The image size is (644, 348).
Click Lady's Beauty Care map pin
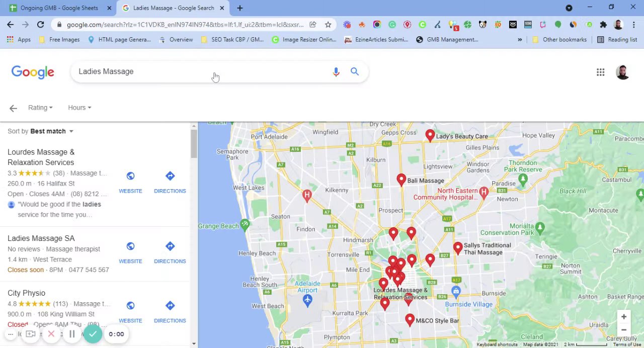pos(430,135)
